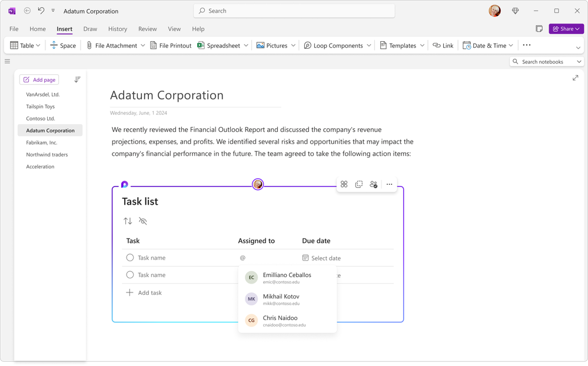Viewport: 588px width, 366px height.
Task: Click the diamond premium icon
Action: pos(515,11)
